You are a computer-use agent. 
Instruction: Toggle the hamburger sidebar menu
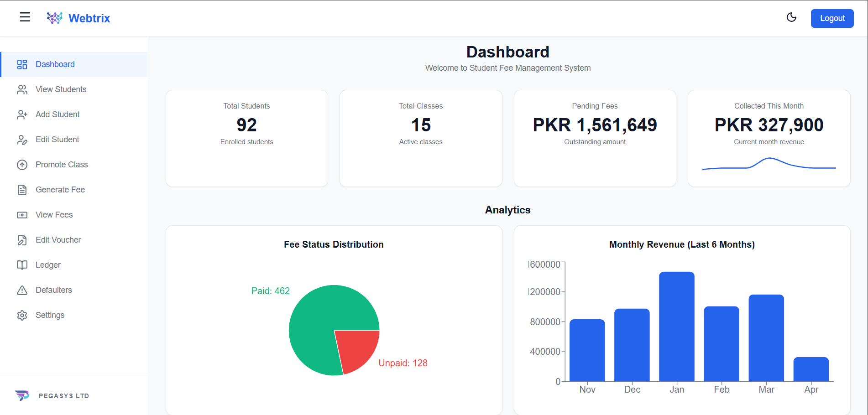25,17
